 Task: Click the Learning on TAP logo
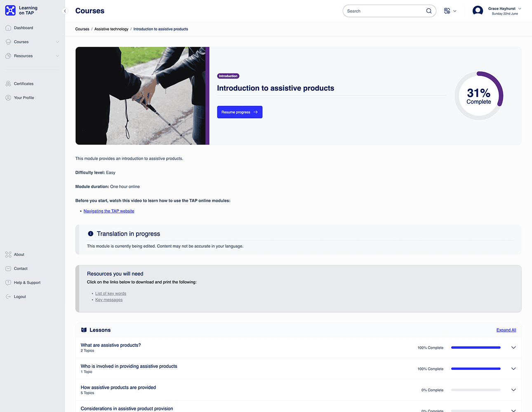(21, 10)
